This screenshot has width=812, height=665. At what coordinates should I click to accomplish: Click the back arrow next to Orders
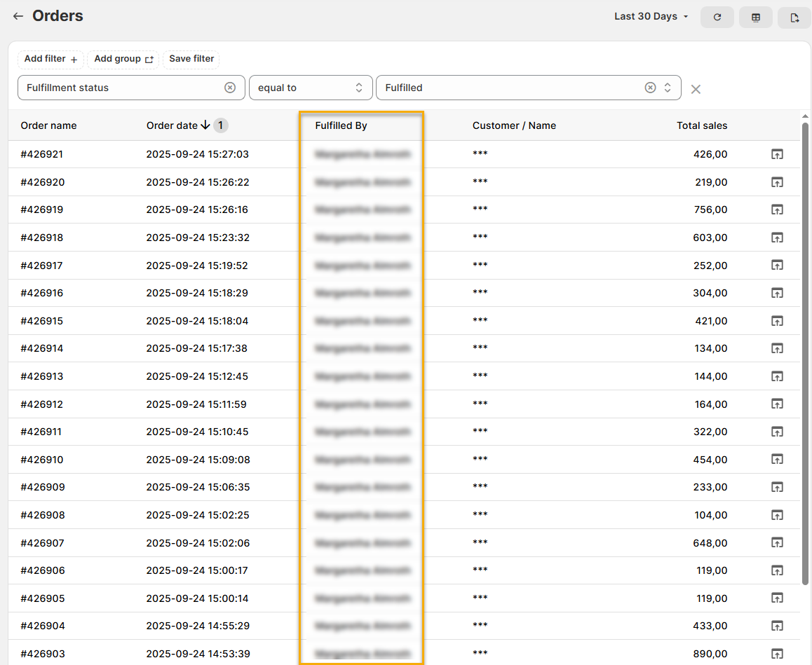tap(18, 16)
